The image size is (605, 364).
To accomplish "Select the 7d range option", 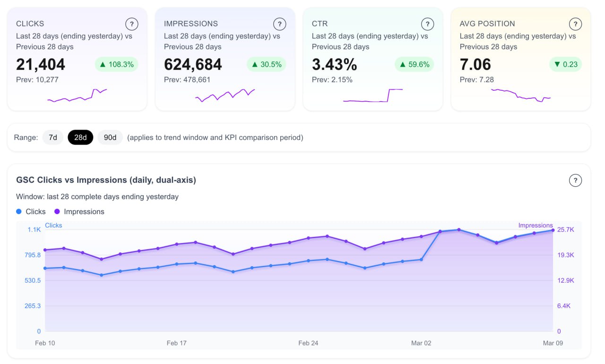I will (53, 138).
